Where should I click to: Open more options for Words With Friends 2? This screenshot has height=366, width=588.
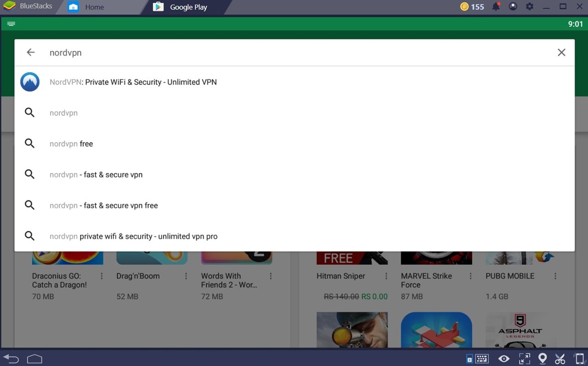[x=271, y=276]
